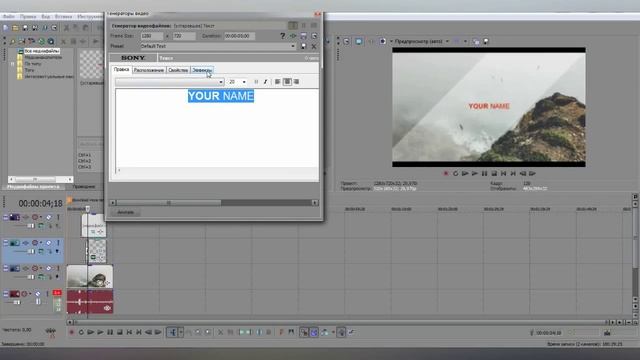This screenshot has width=640, height=360.
Task: Select the red audio clip on track 4
Action: 90,302
